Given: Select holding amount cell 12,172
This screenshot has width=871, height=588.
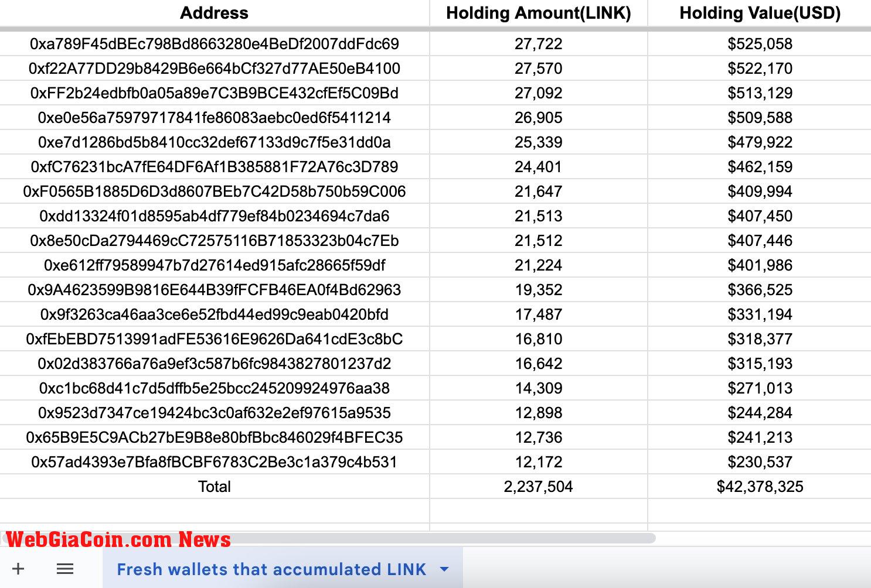Looking at the screenshot, I should click(x=539, y=462).
